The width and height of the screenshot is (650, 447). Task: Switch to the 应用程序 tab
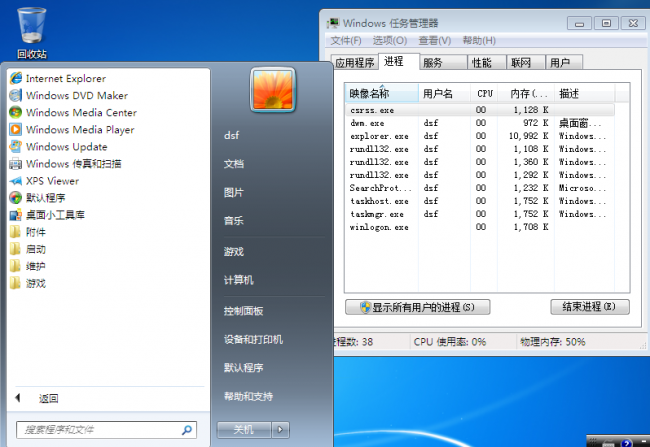pos(355,62)
